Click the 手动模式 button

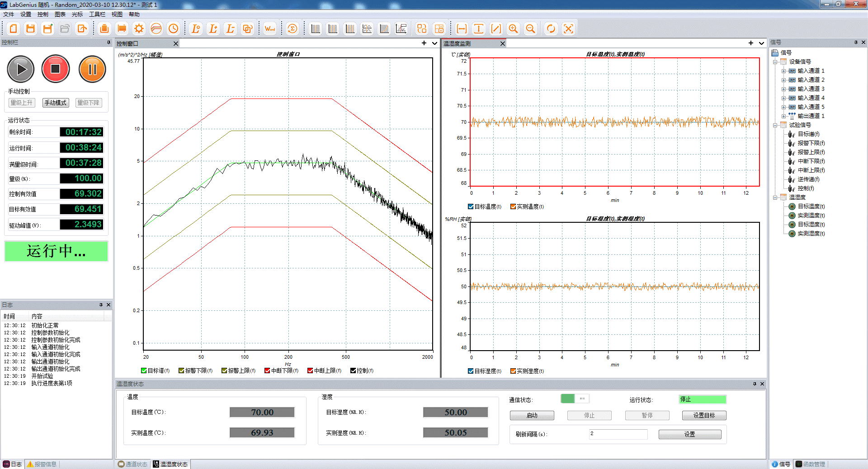pos(56,103)
